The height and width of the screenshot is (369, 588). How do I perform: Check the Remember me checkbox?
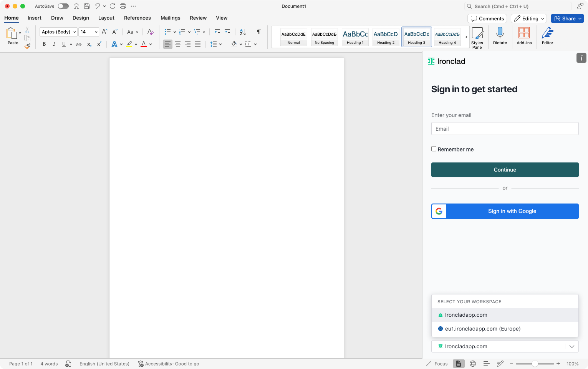[434, 149]
